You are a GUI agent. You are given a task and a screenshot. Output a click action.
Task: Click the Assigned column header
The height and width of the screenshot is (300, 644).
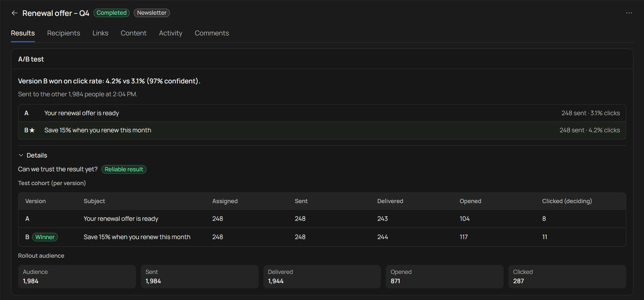225,201
